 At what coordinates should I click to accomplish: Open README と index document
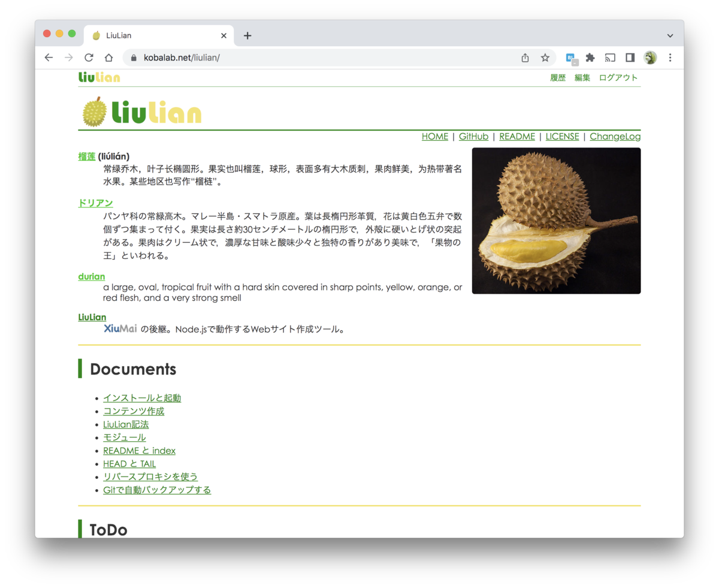coord(139,451)
